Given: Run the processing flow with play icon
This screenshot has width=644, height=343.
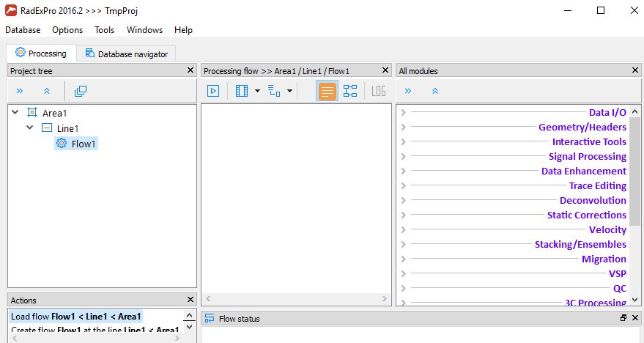Looking at the screenshot, I should [x=213, y=91].
